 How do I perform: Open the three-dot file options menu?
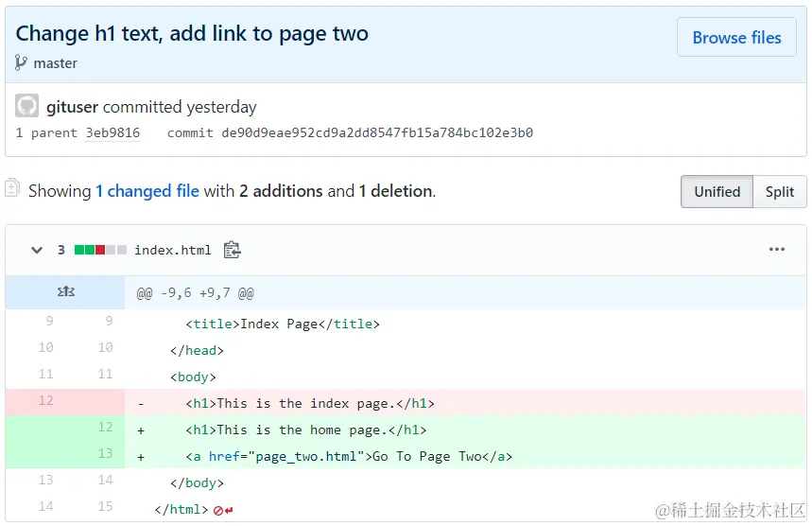tap(776, 249)
